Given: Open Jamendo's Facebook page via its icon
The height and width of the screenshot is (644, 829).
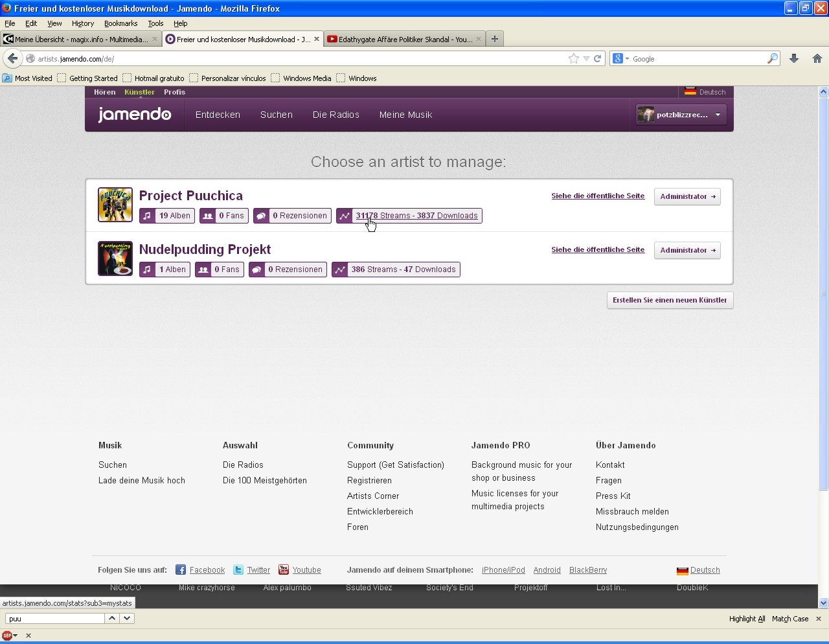Looking at the screenshot, I should point(180,569).
